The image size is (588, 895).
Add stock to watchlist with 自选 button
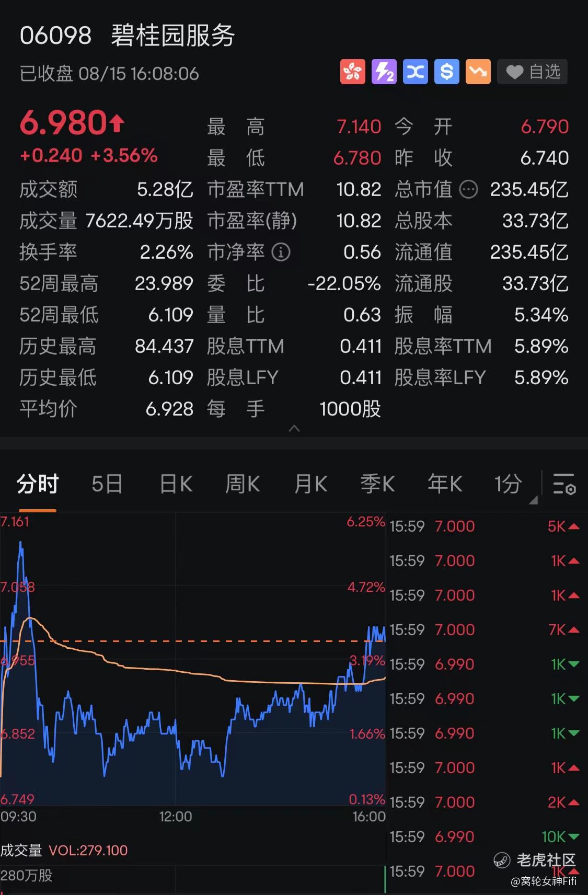532,72
